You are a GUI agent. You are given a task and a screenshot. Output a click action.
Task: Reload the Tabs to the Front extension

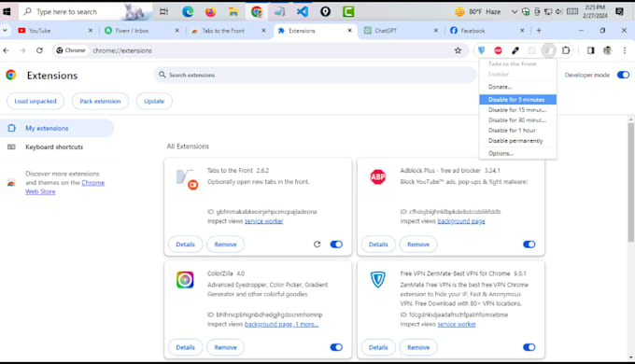317,245
